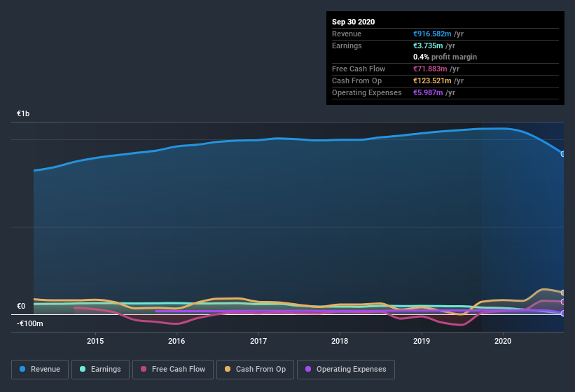
Task: Click the 2017 x-axis label
Action: coord(258,341)
